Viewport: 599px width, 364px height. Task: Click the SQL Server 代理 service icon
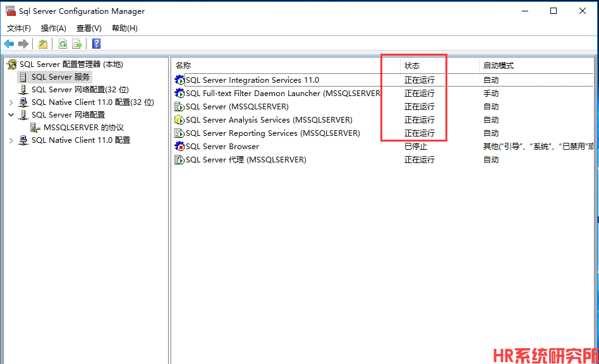click(179, 160)
